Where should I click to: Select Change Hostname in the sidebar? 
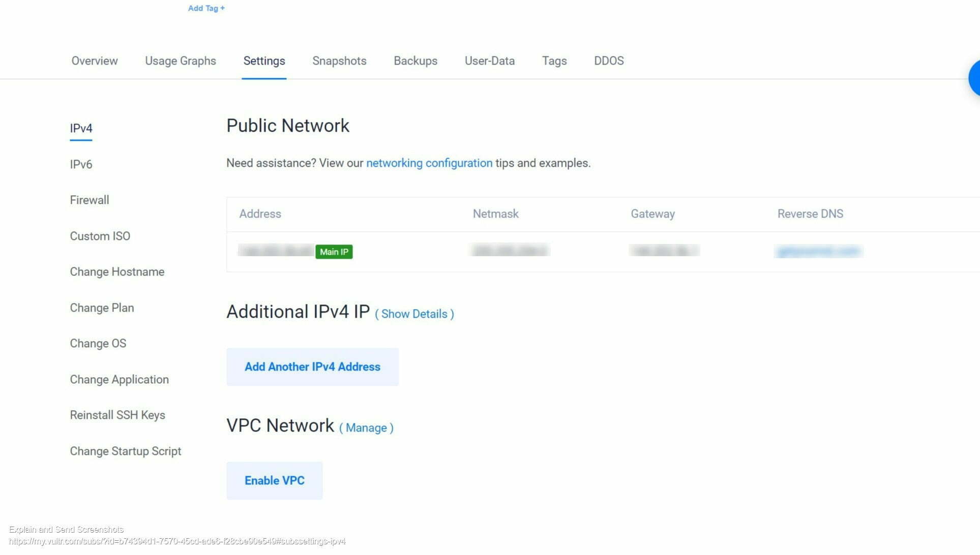click(x=117, y=272)
